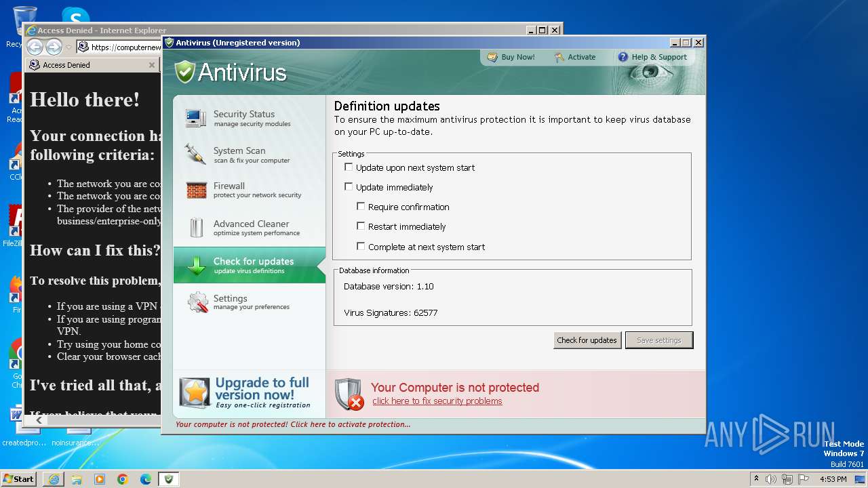Viewport: 868px width, 488px height.
Task: Click the Buy Now shopping bag icon
Action: pyautogui.click(x=492, y=57)
